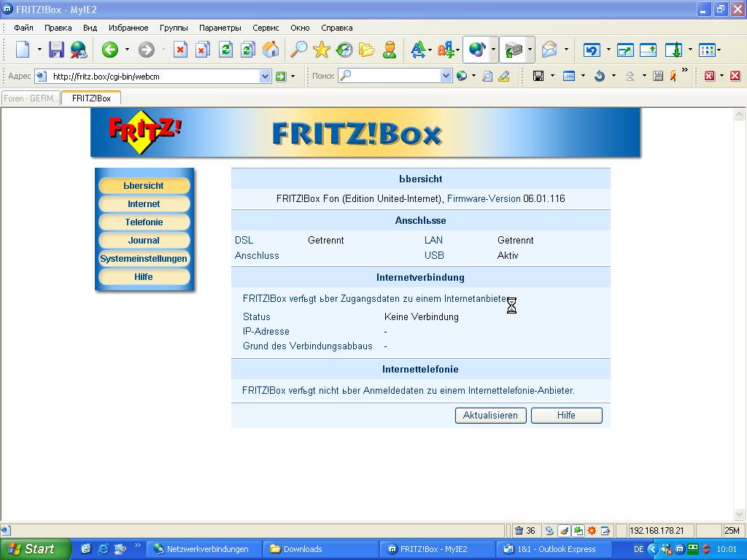Open the Windows Start menu

tap(34, 549)
